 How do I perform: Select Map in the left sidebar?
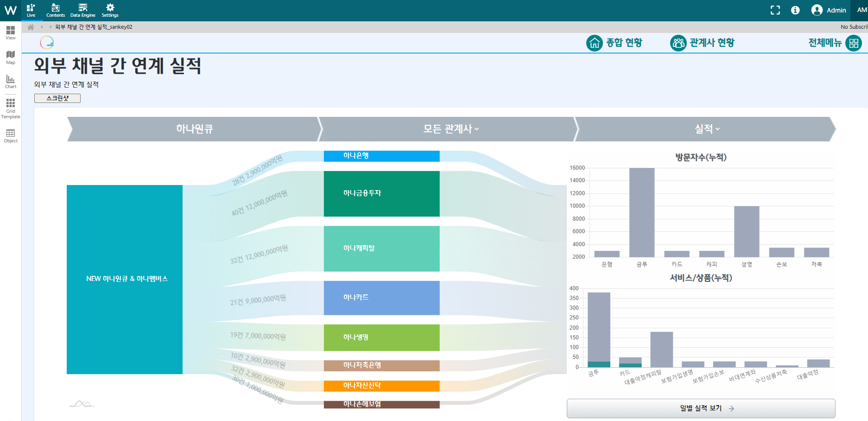coord(11,57)
